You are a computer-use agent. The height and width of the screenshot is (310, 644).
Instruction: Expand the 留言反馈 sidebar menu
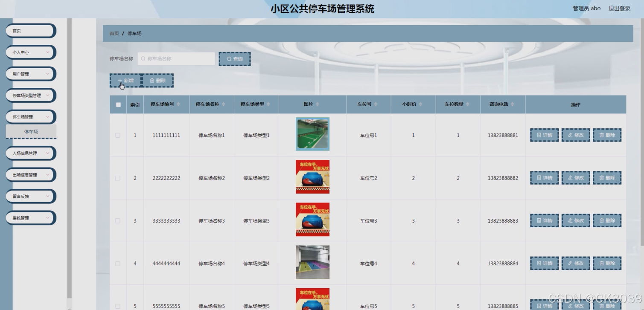(30, 196)
